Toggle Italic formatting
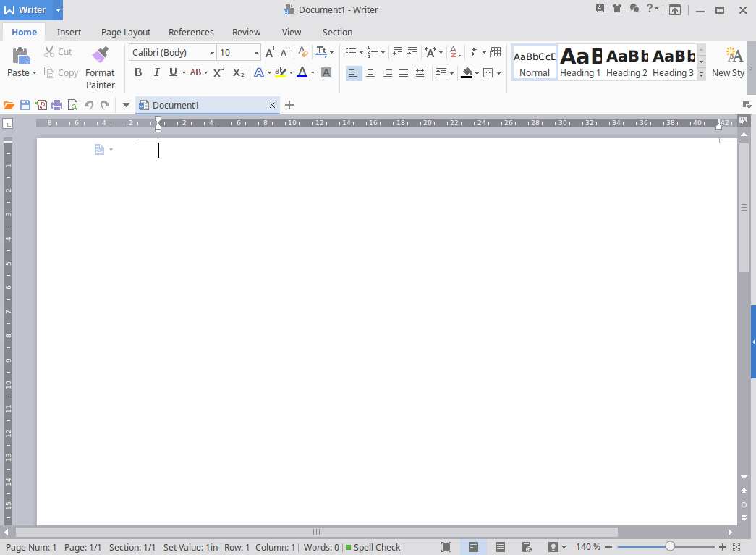 point(156,72)
